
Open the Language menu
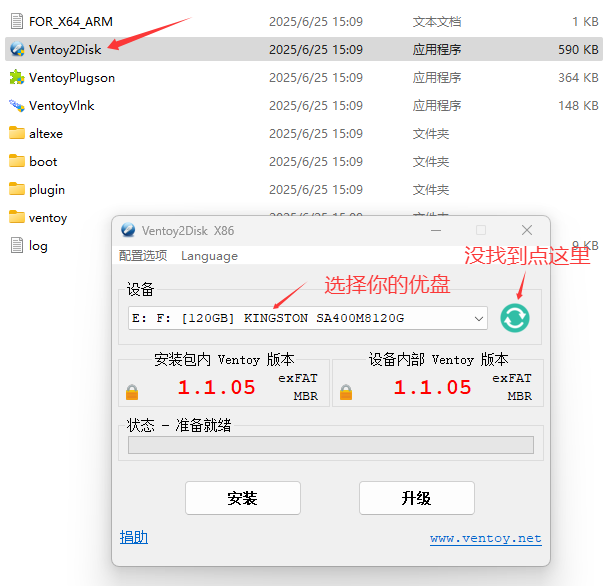pos(209,256)
